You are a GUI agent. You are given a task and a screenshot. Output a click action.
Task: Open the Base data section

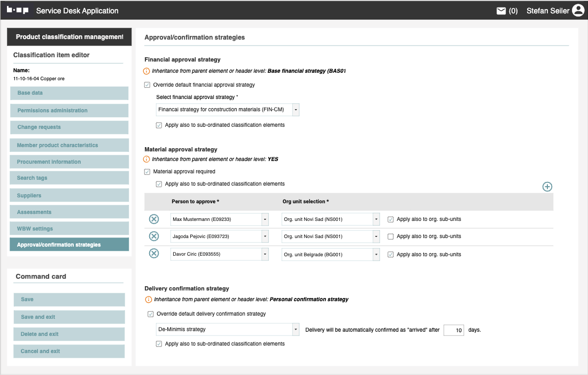pos(69,93)
